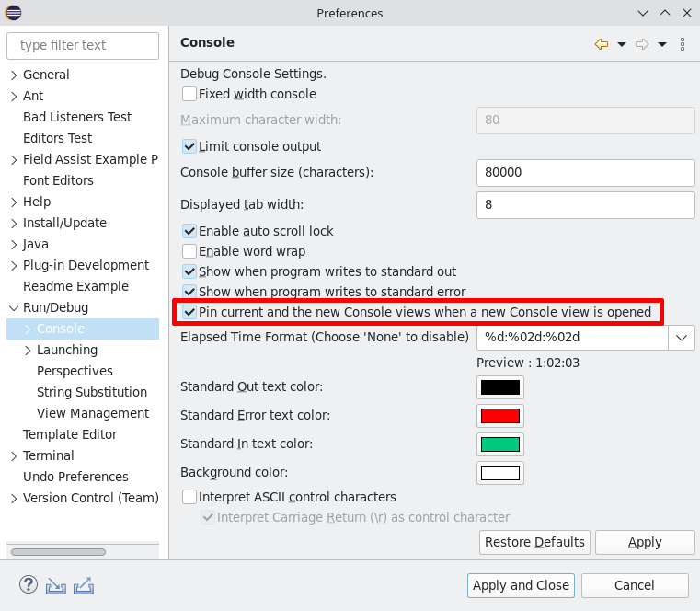Screen dimensions: 700x611
Task: Open Font Editors preferences
Action: click(x=59, y=180)
